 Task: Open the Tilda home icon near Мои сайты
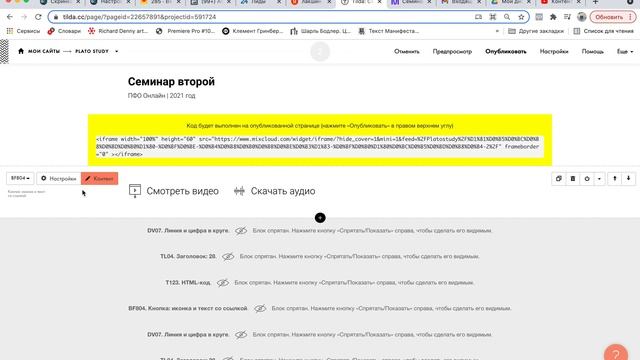[x=21, y=51]
